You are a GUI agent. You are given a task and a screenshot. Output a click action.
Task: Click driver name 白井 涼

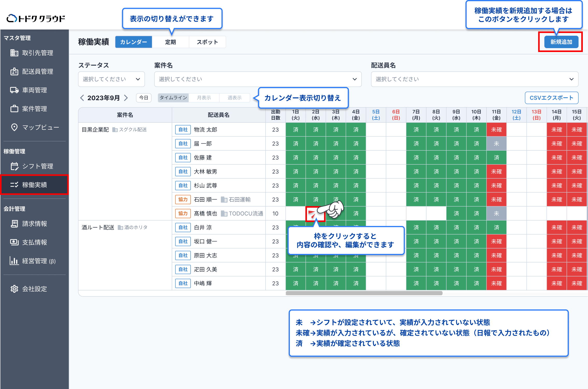[203, 227]
